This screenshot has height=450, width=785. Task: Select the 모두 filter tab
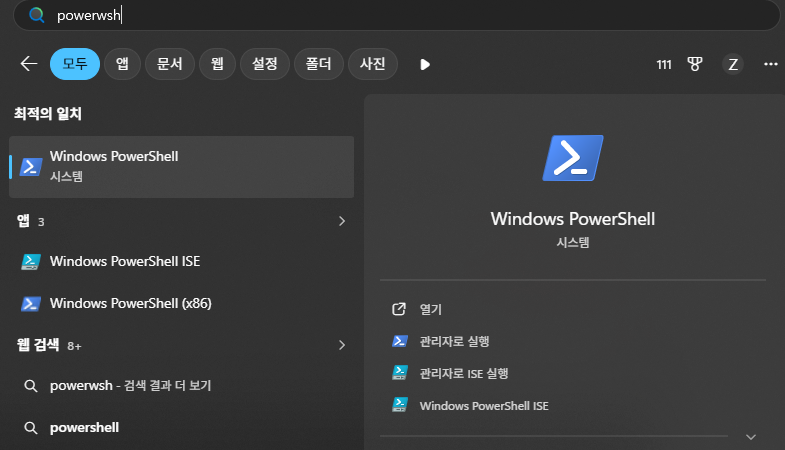pos(75,64)
